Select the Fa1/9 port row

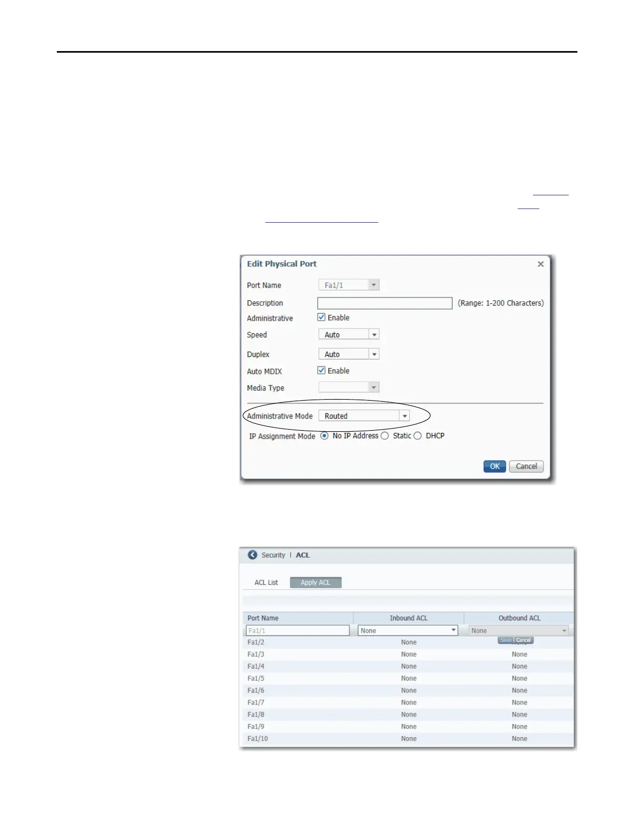[x=408, y=727]
